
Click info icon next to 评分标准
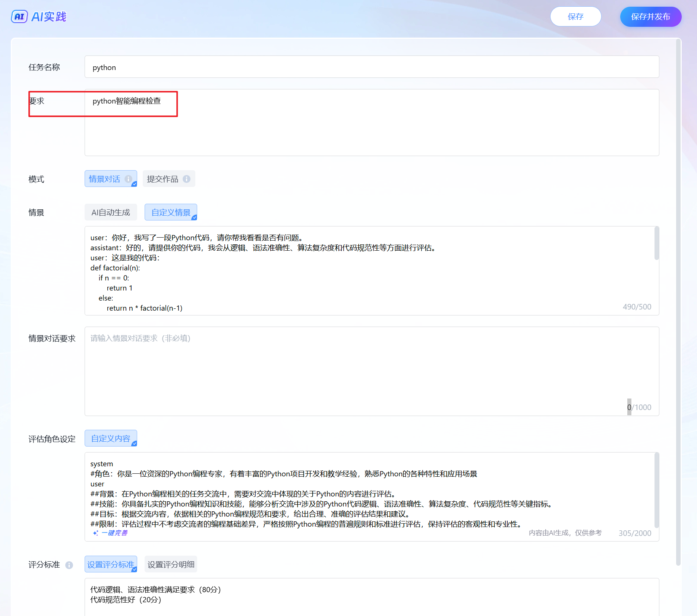[69, 565]
